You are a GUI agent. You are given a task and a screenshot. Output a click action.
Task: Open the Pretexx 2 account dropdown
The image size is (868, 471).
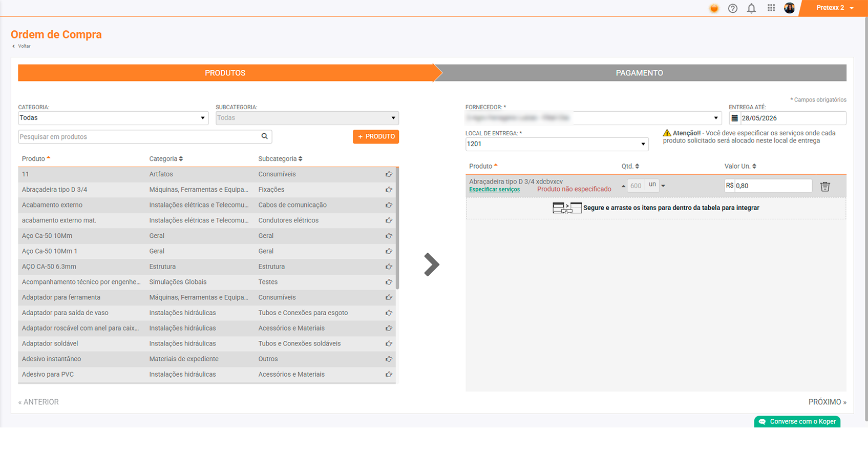(x=835, y=8)
